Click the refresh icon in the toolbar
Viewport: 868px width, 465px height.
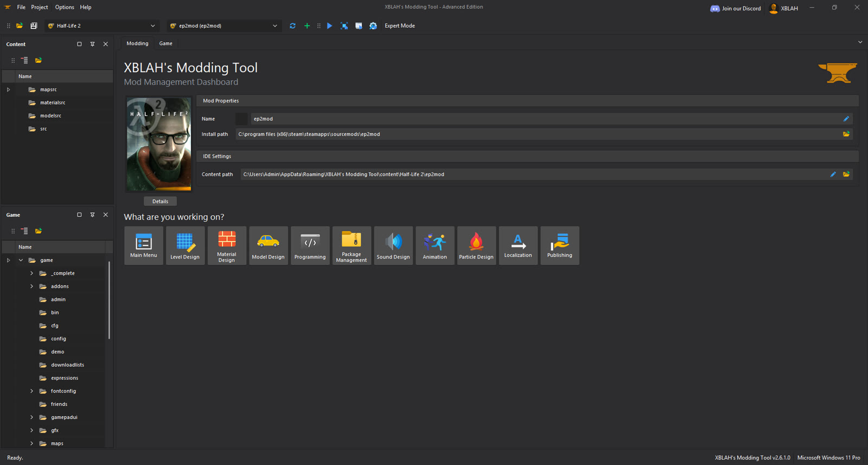click(292, 25)
